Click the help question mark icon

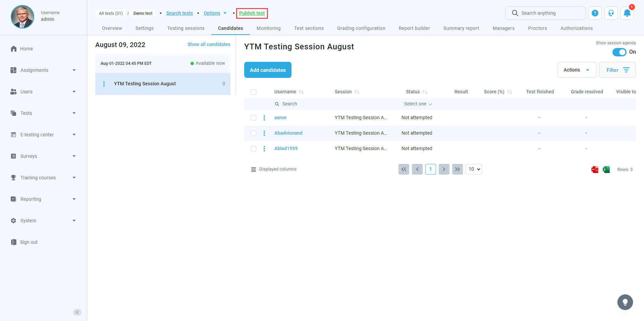(595, 13)
